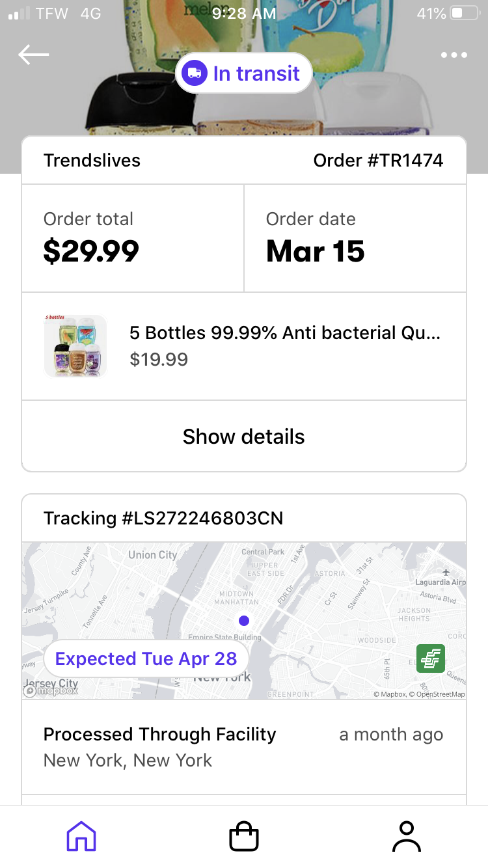Open the 5 Bottles Anti bacterial item
The width and height of the screenshot is (488, 868).
pos(244,346)
